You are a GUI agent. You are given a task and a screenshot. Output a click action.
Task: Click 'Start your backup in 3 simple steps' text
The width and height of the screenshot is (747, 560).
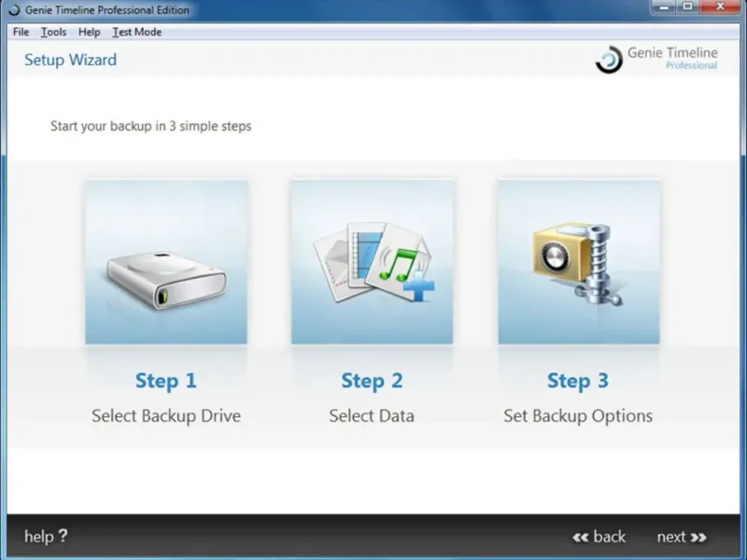pyautogui.click(x=151, y=126)
